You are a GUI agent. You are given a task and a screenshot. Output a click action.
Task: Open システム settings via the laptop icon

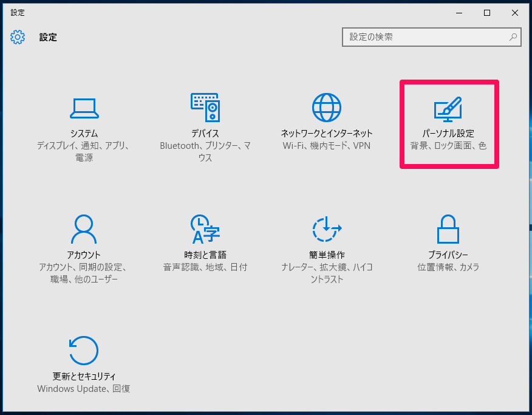(84, 108)
